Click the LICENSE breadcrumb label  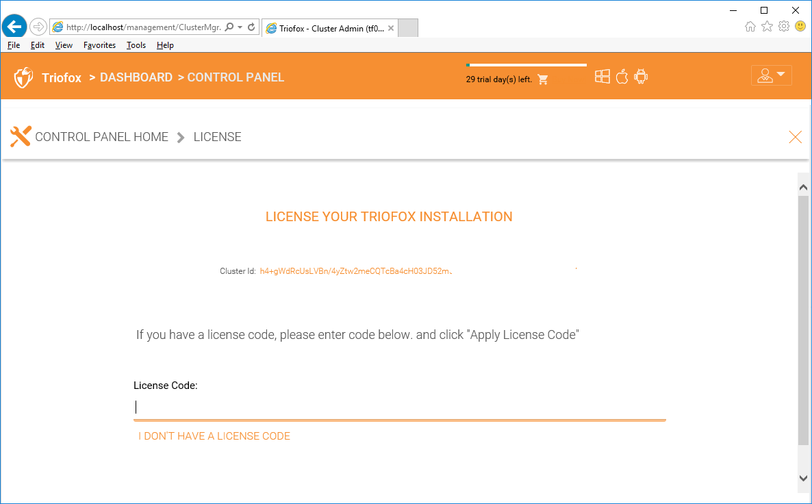[x=218, y=137]
